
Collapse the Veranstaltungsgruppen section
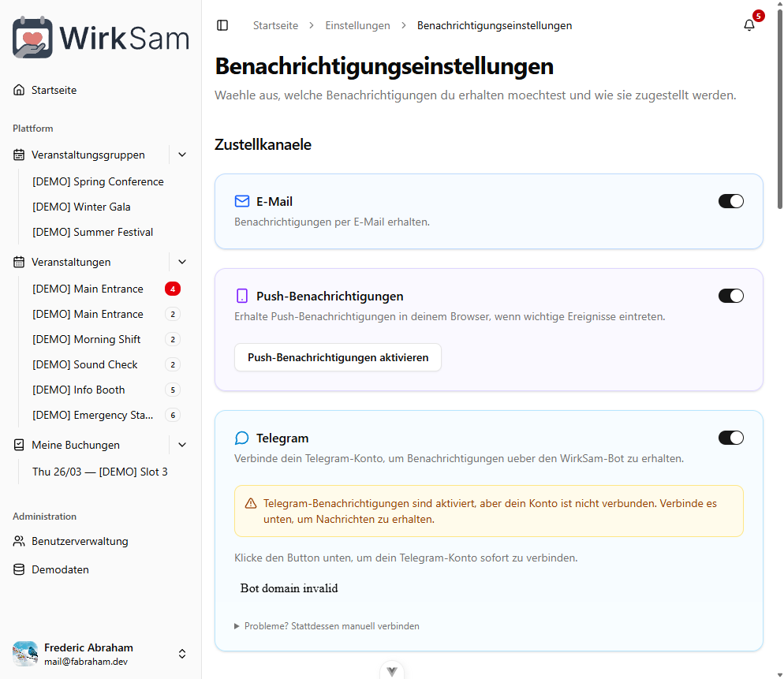182,155
